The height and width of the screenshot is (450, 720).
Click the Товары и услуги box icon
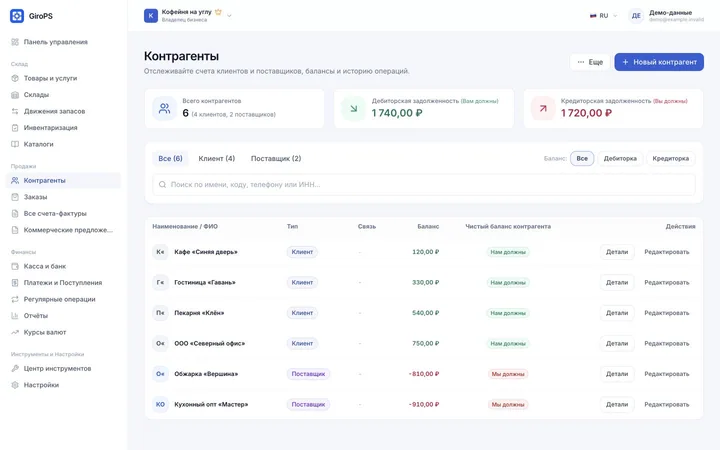(x=15, y=78)
